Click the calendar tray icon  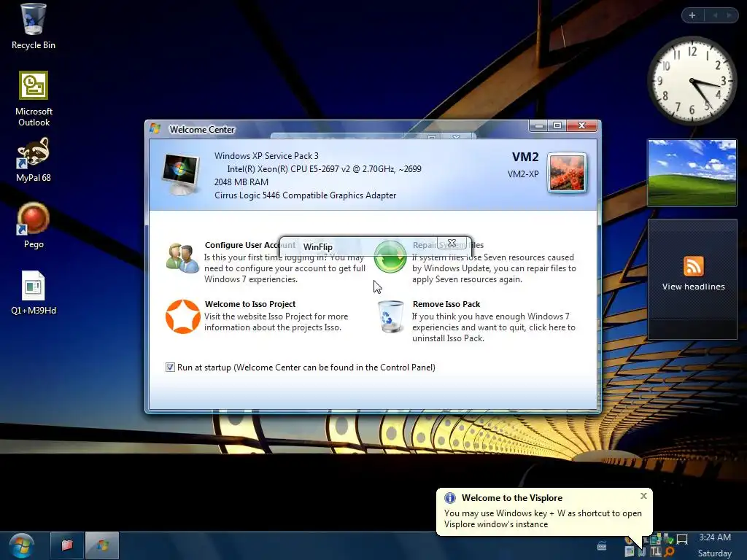tap(630, 551)
